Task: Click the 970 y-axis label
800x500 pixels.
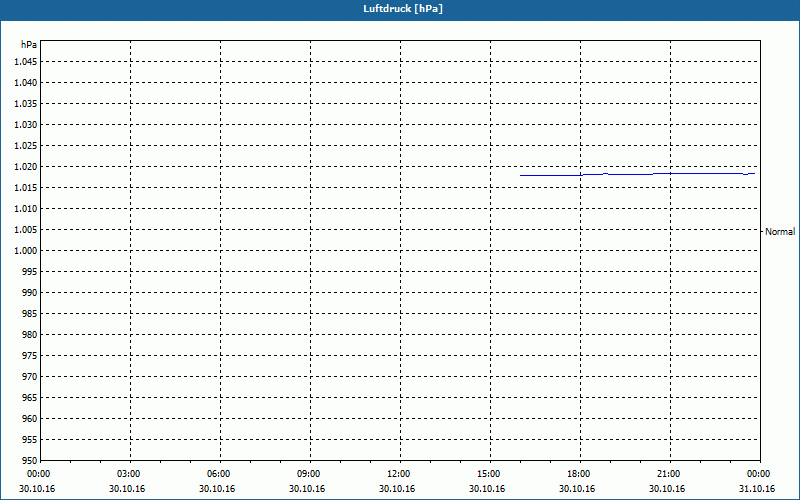Action: (x=30, y=377)
